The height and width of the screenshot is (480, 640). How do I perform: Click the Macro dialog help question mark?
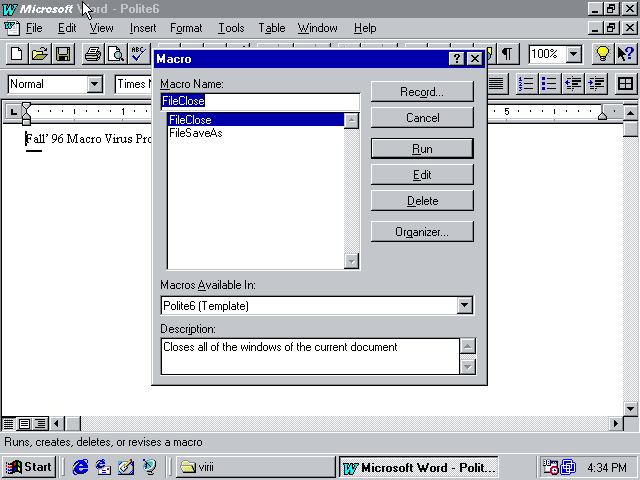click(457, 59)
